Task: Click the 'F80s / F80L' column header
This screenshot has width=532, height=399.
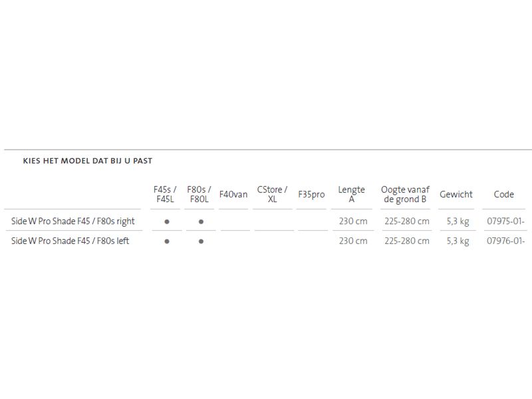Action: click(x=199, y=194)
